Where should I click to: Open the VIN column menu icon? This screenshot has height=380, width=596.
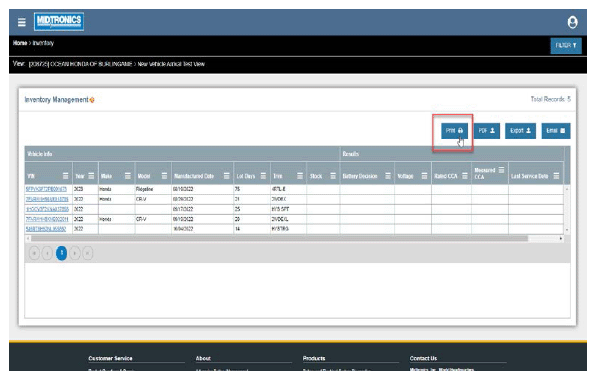[65, 176]
